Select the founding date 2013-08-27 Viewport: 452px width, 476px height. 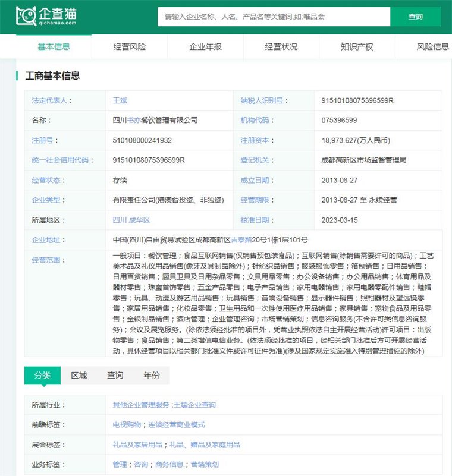[x=340, y=180]
